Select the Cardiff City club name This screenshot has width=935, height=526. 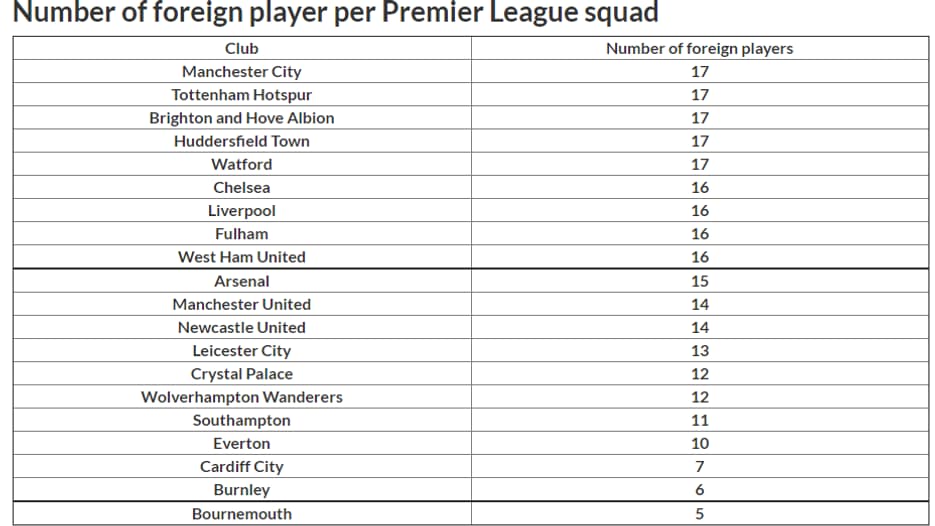[x=242, y=467]
